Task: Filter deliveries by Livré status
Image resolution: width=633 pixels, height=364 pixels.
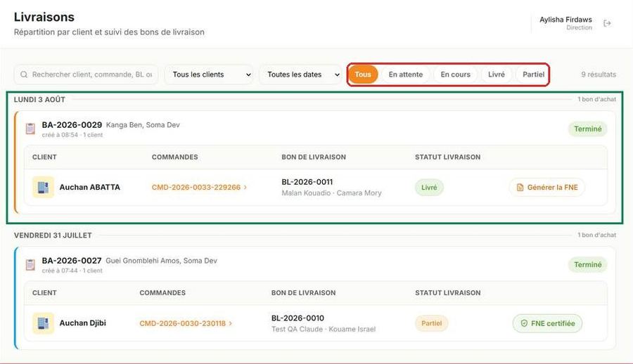Action: [496, 74]
